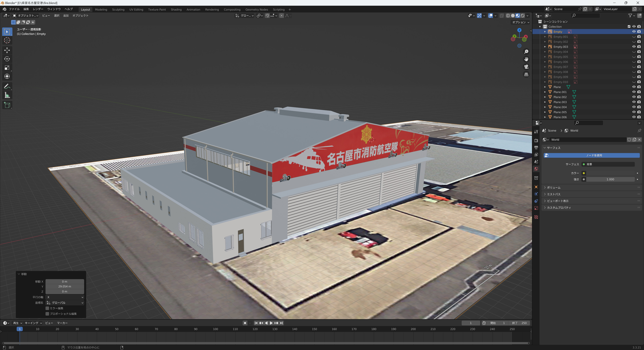
Task: Switch to wireframe viewport shading
Action: pos(508,15)
